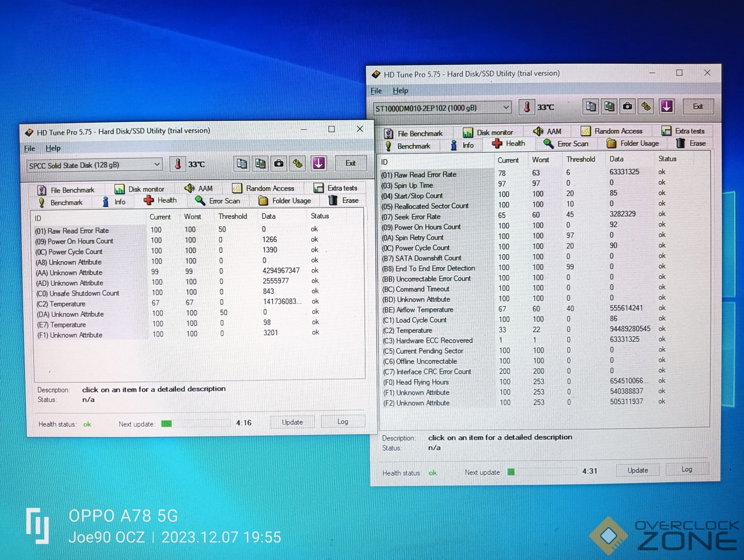The width and height of the screenshot is (744, 560).
Task: Switch to File Benchmark tab in ST1000DM010 window
Action: coord(413,133)
